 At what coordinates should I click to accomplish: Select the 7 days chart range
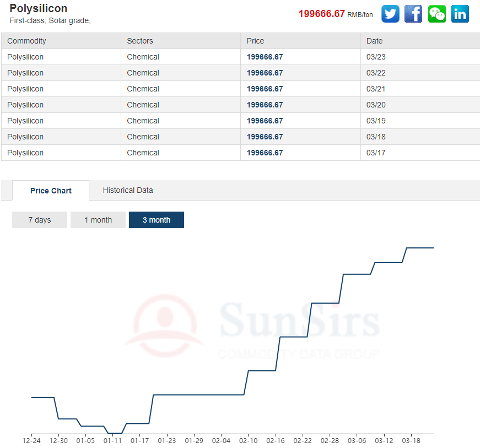coord(40,220)
